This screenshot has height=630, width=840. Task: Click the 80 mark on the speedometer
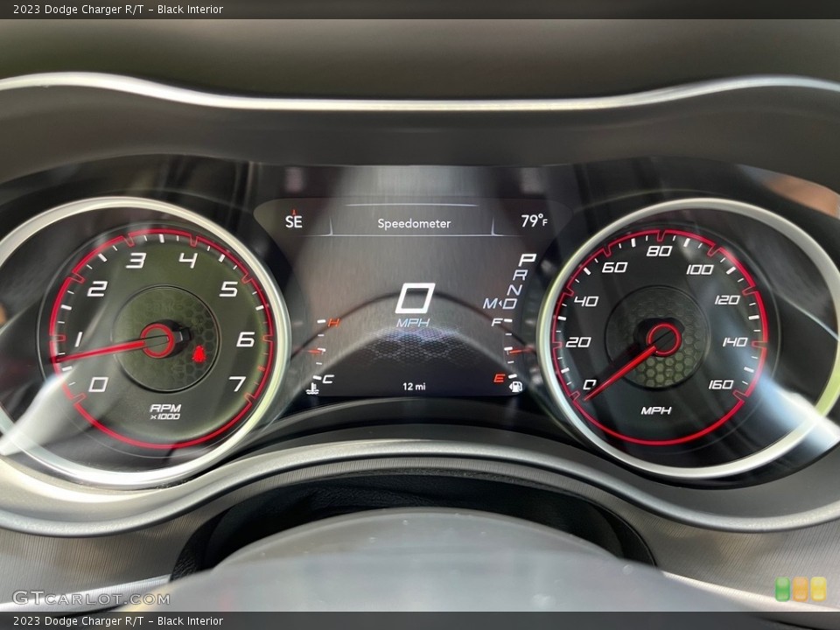tap(660, 251)
